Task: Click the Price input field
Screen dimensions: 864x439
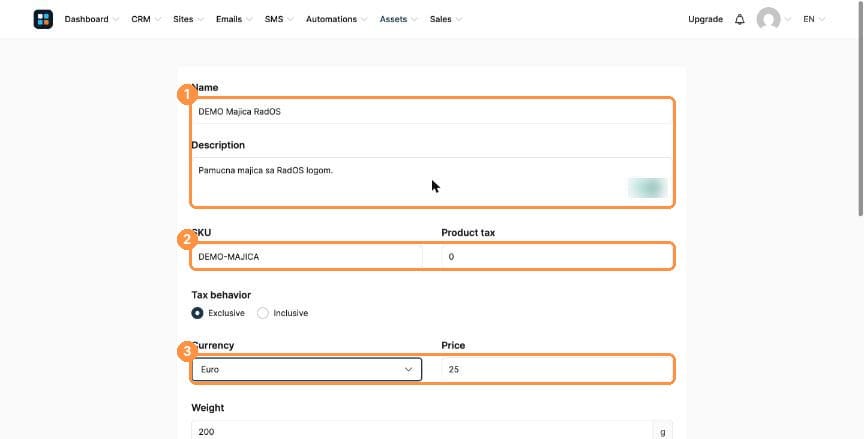Action: (557, 369)
